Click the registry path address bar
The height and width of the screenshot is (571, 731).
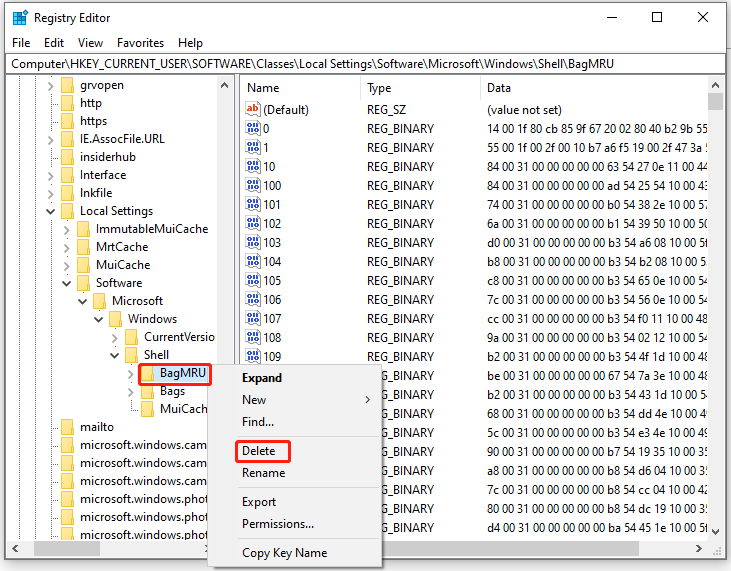coord(365,63)
